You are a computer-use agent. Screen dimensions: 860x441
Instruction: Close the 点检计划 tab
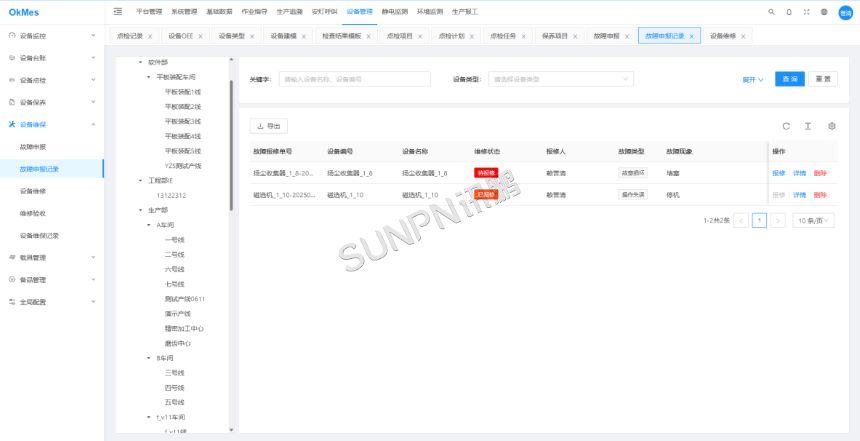[471, 36]
